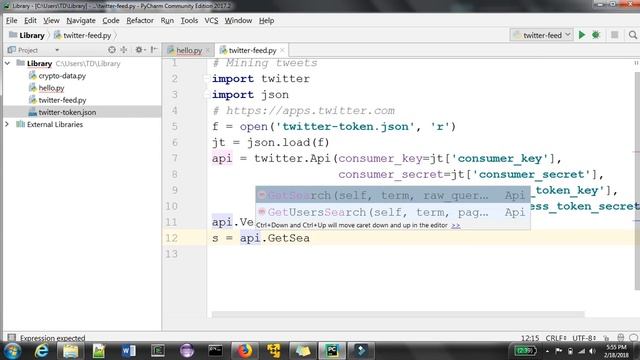Open the Action Center flag tray icon
This screenshot has width=640, height=360.
tap(559, 351)
